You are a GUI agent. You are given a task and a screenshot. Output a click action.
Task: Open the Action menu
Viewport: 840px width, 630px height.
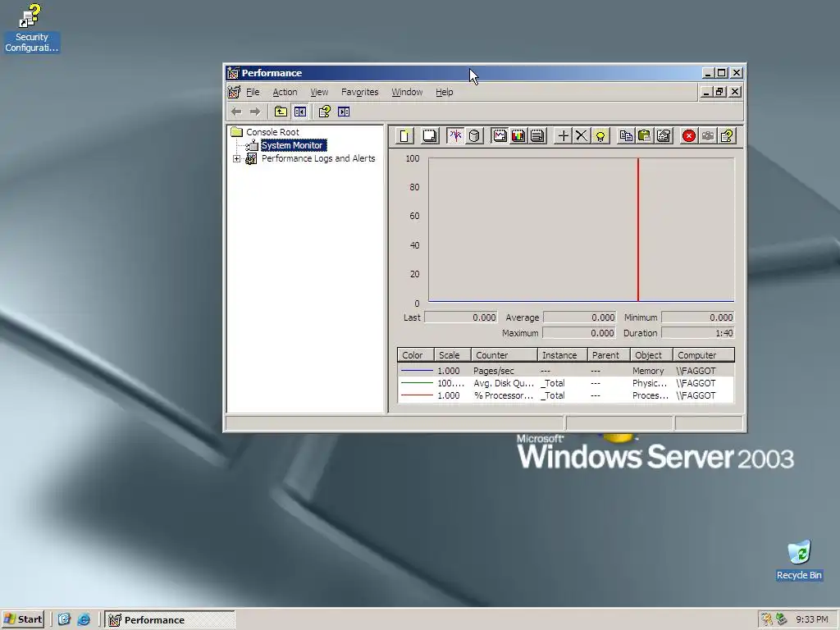(x=285, y=92)
